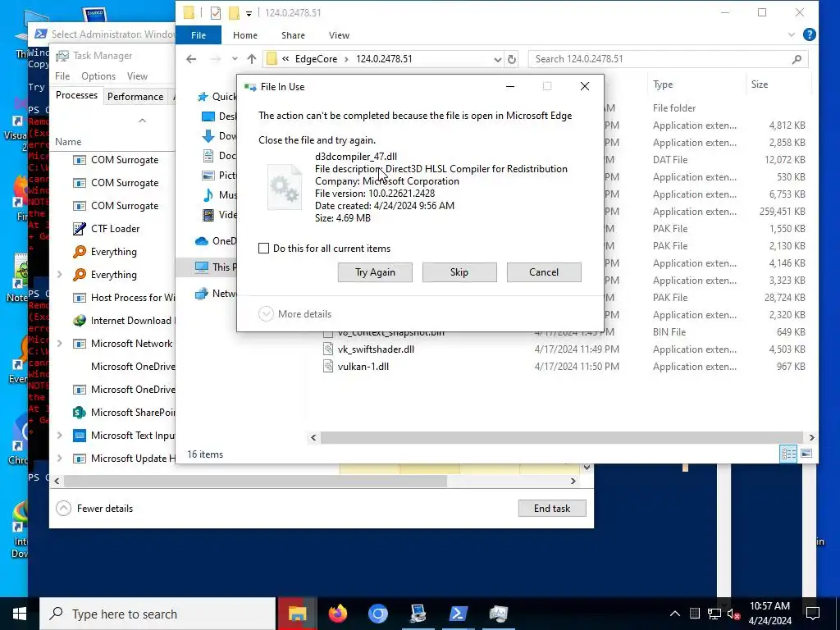Open Task Manager Options menu
The height and width of the screenshot is (630, 840).
(98, 76)
